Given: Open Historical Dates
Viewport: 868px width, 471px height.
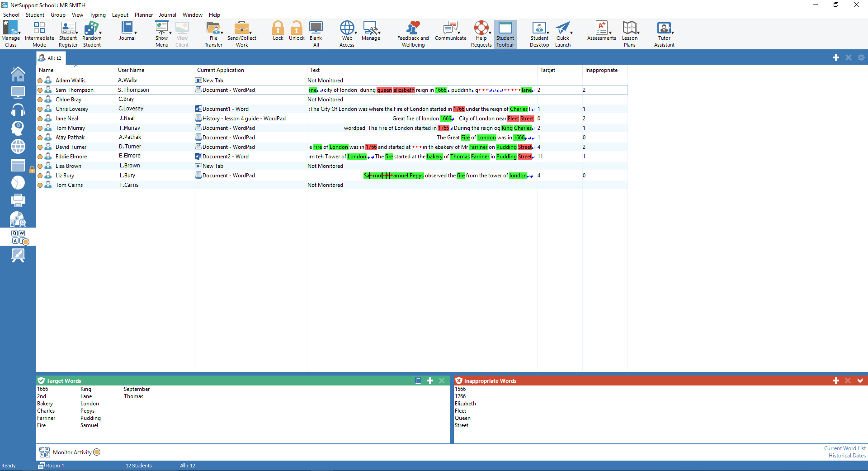Looking at the screenshot, I should coord(847,456).
